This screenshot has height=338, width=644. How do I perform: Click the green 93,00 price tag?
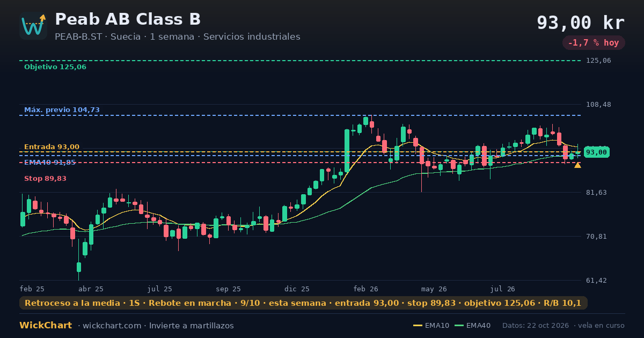596,152
